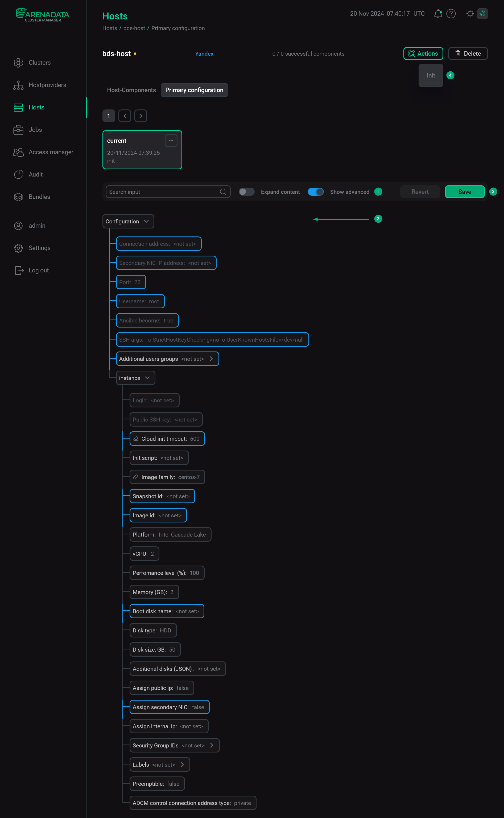Edit Platform: Intel Cascade Lake
This screenshot has height=818, width=504.
(170, 535)
